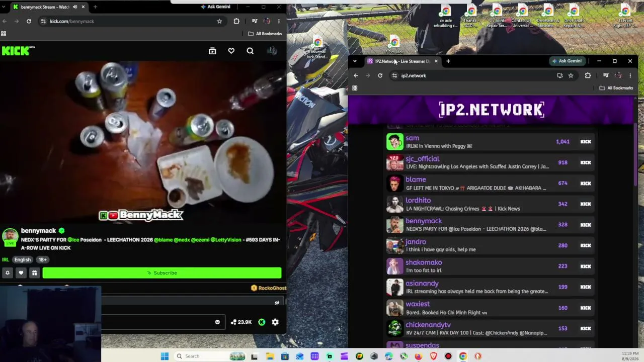Click the IP2.NETWORK site logo

[x=492, y=110]
